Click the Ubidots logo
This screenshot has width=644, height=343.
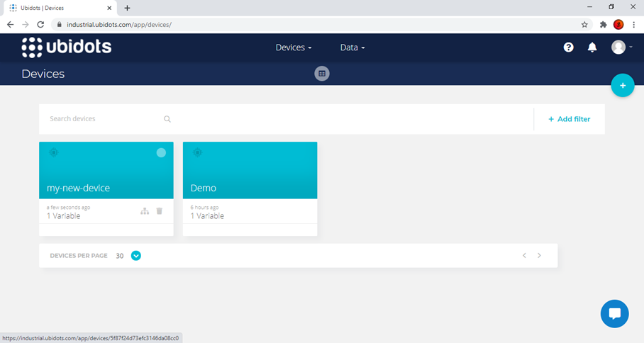67,47
